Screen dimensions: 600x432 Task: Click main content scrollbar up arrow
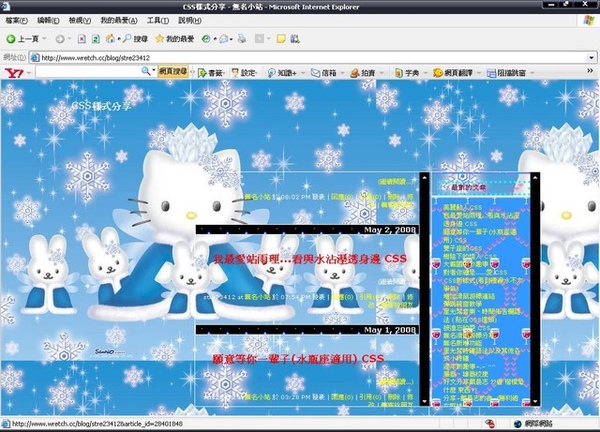(x=424, y=177)
